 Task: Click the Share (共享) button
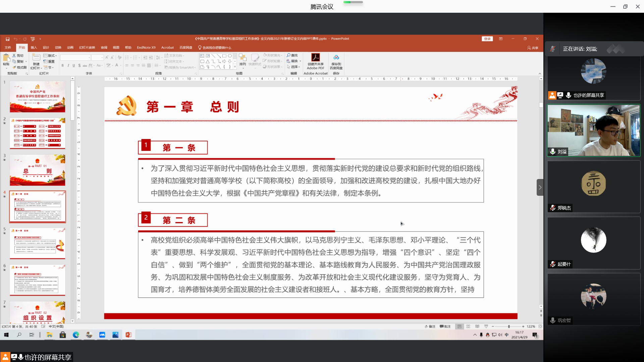pos(533,48)
